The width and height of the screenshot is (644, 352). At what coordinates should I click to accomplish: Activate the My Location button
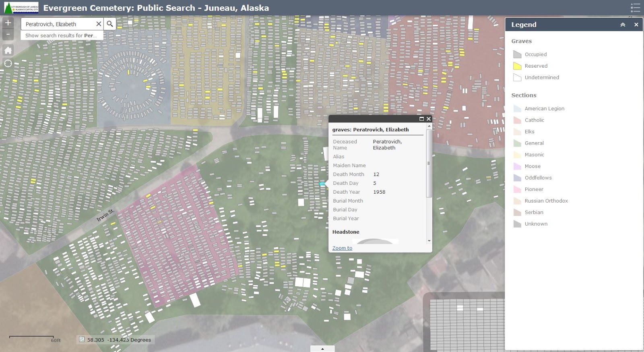8,63
